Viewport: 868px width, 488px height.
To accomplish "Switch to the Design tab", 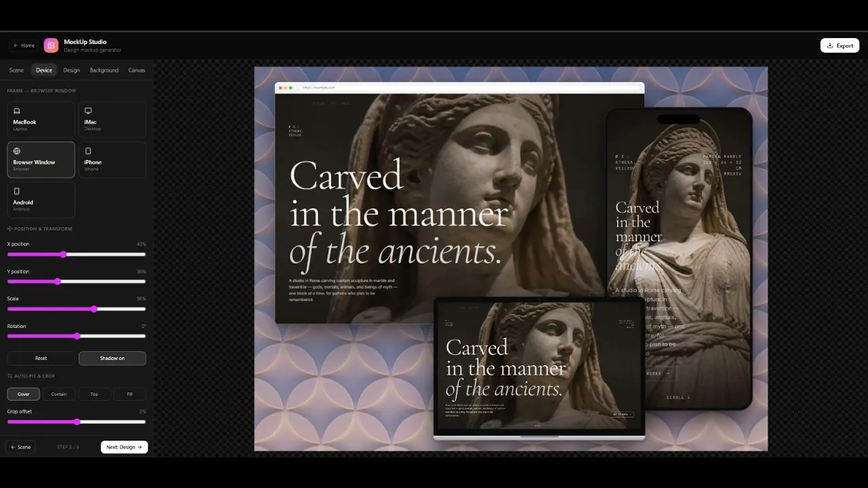I will [x=71, y=70].
